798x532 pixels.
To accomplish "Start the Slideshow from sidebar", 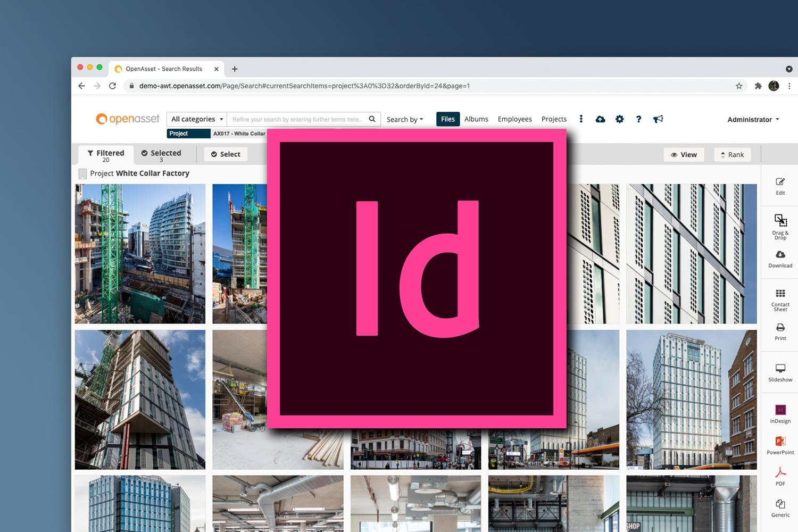I will [x=780, y=373].
